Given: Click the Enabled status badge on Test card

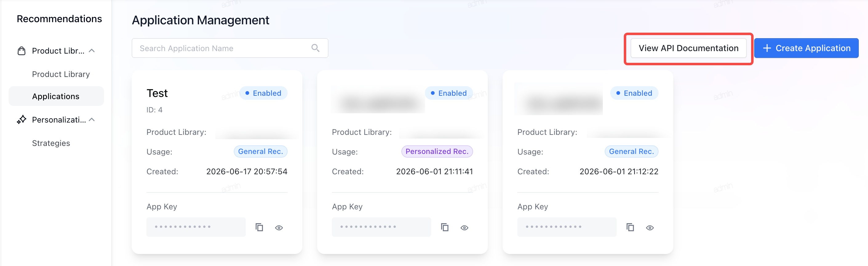Looking at the screenshot, I should pos(263,93).
